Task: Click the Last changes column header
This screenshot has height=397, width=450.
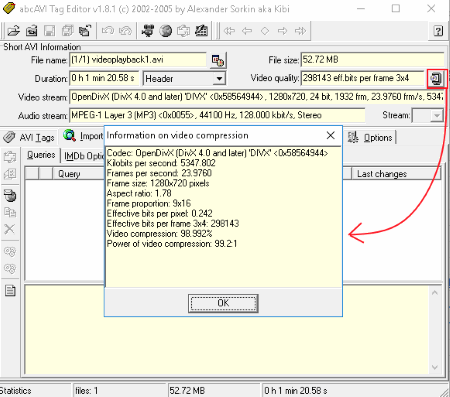Action: coord(396,174)
